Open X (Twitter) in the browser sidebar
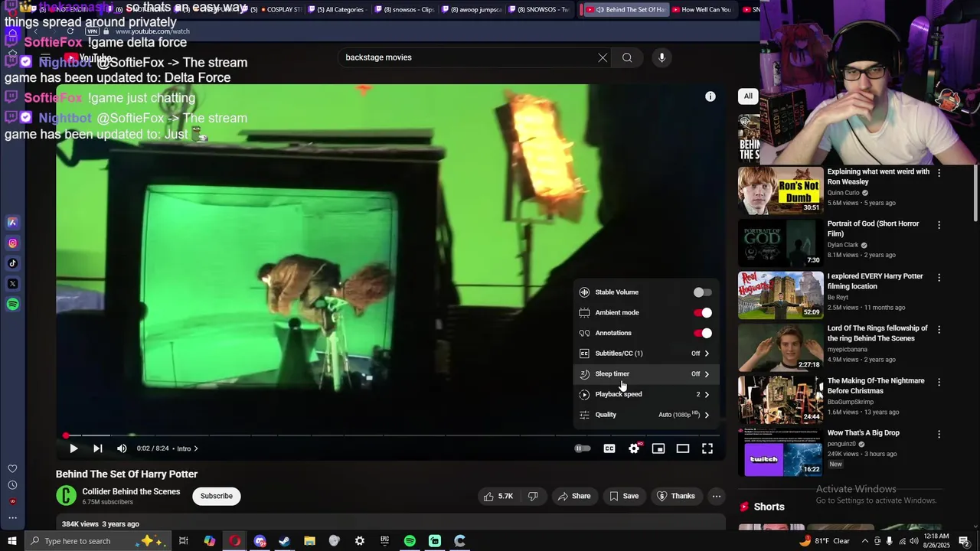980x551 pixels. [x=12, y=284]
